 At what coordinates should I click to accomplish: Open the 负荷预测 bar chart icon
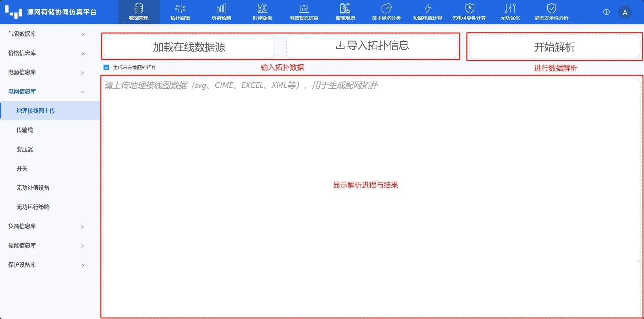[221, 8]
